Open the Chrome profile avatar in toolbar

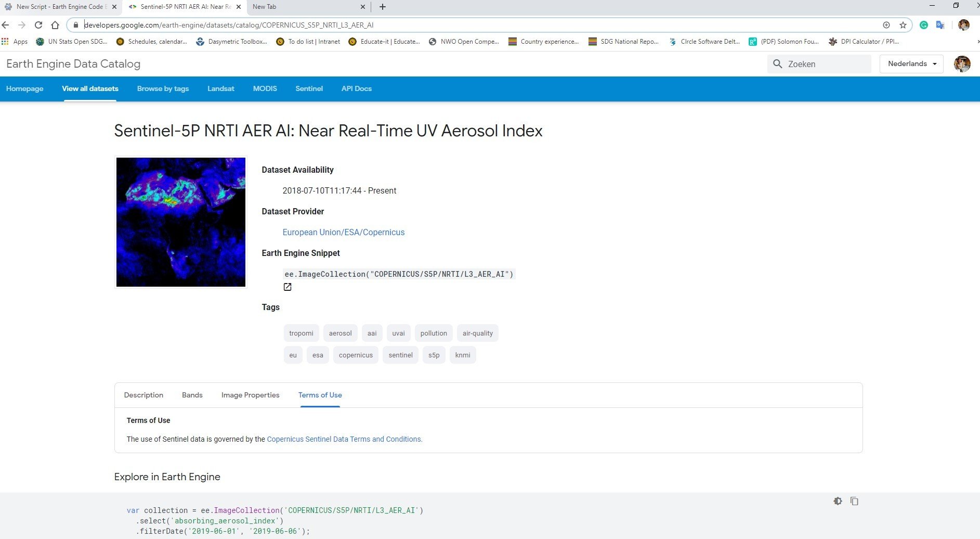pos(964,25)
